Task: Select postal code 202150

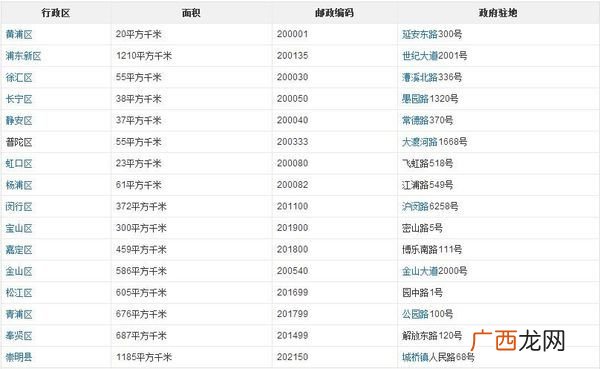Action: pyautogui.click(x=292, y=357)
